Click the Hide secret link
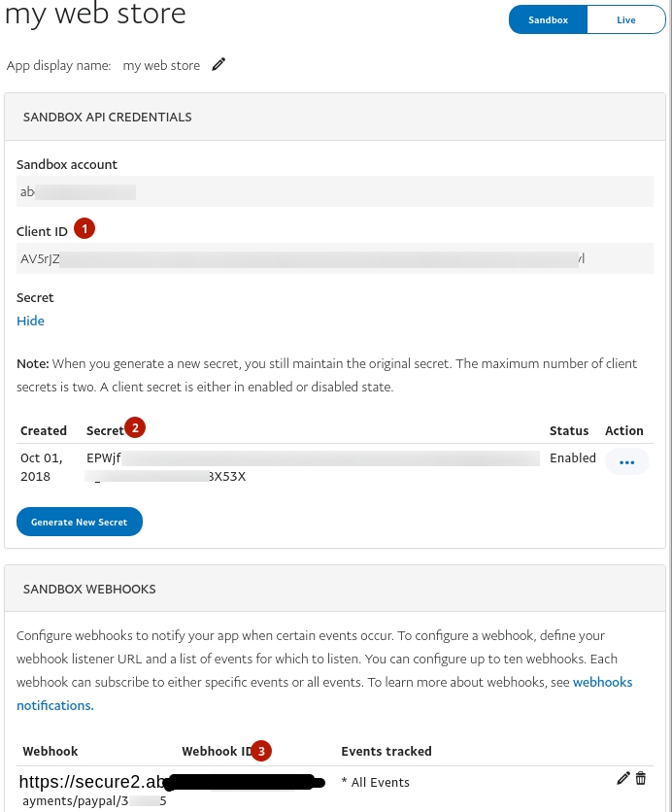Image resolution: width=672 pixels, height=812 pixels. [30, 321]
